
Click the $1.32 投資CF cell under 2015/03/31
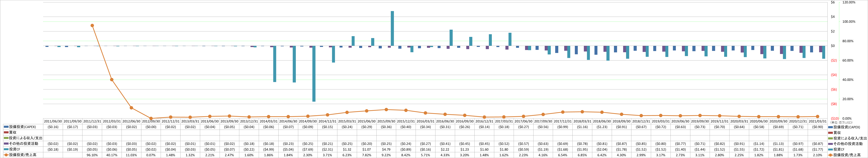pos(347,150)
